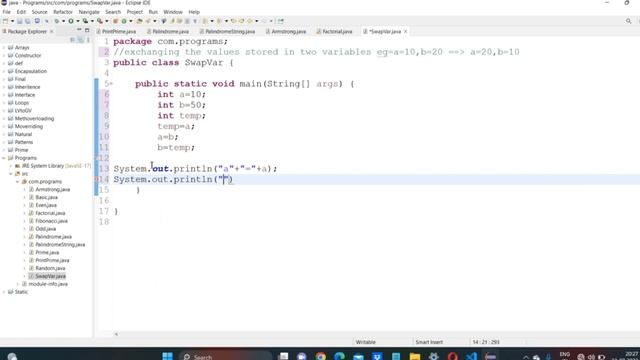Click the New file toolbar icon
The width and height of the screenshot is (640, 360).
click(5, 21)
